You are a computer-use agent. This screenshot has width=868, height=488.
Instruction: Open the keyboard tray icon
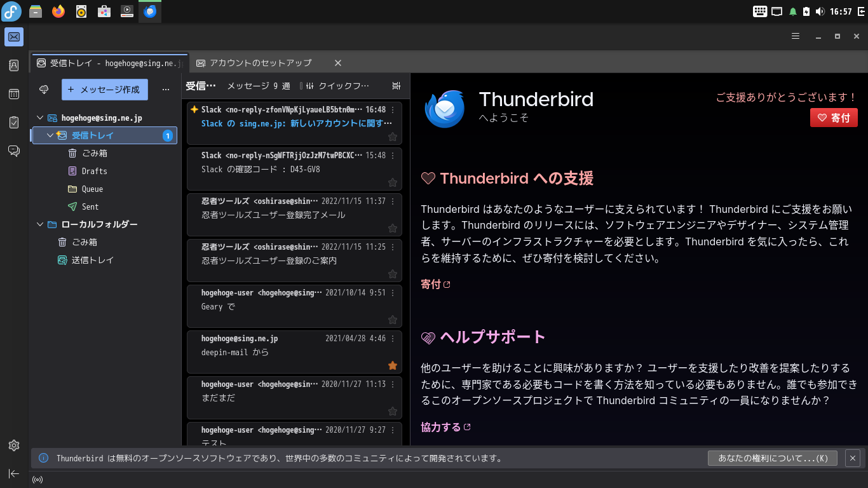(x=760, y=11)
